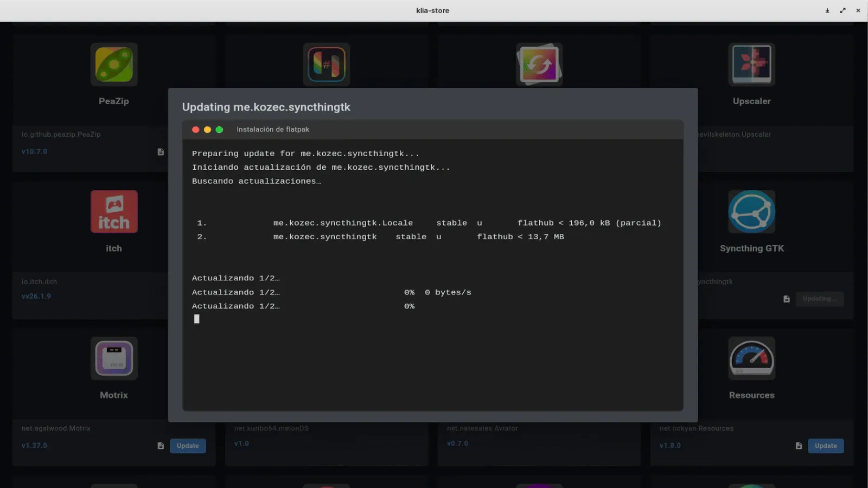Viewport: 868px width, 488px height.
Task: Select the colorful hash-symbol app icon
Action: click(x=327, y=65)
